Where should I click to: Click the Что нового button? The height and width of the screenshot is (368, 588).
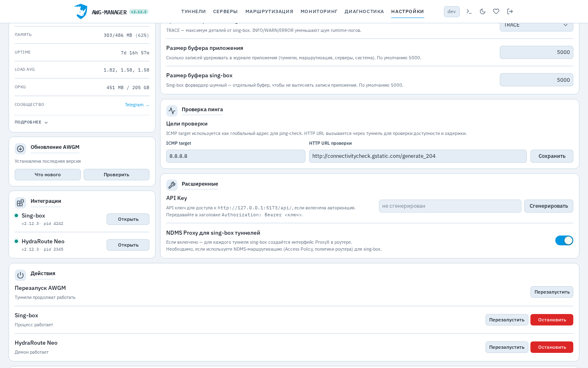tap(48, 175)
